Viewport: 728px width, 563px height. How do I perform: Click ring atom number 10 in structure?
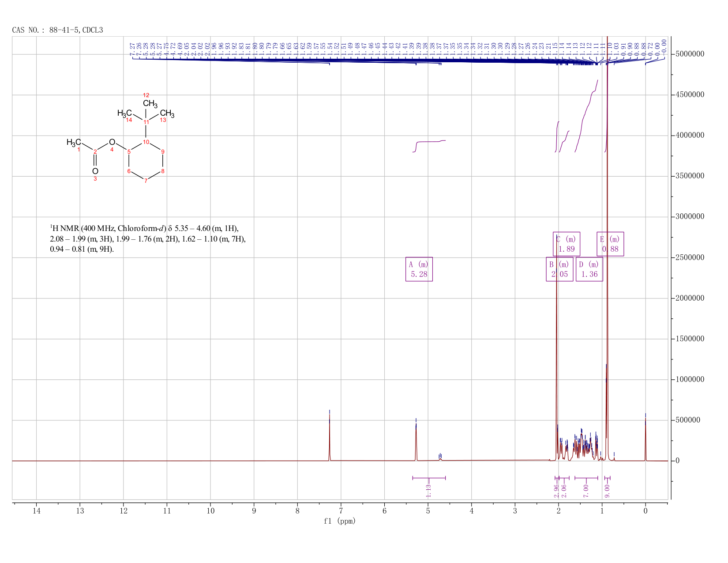pos(146,142)
